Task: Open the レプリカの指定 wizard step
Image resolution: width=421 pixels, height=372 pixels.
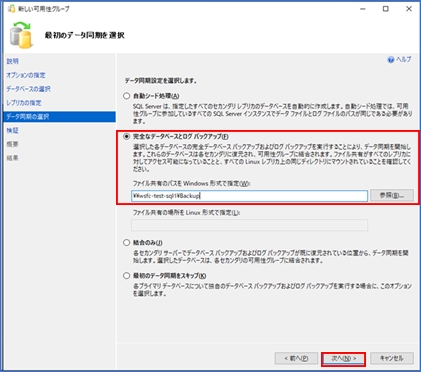Action: tap(24, 103)
